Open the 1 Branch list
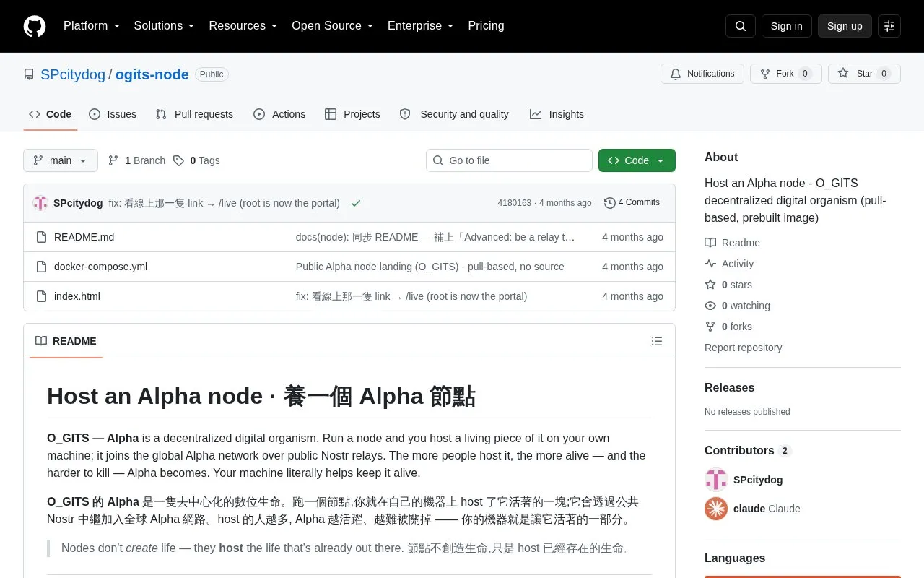 tap(136, 160)
